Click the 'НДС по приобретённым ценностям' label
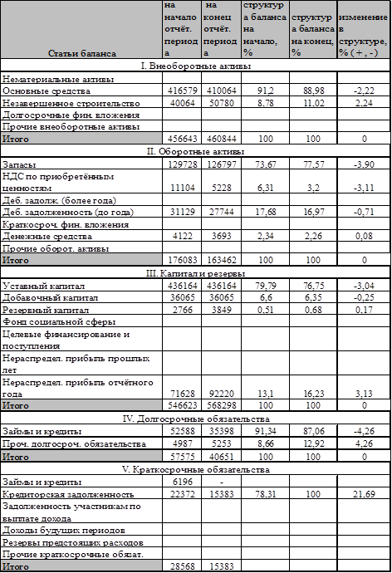The width and height of the screenshot is (392, 573). coord(58,182)
